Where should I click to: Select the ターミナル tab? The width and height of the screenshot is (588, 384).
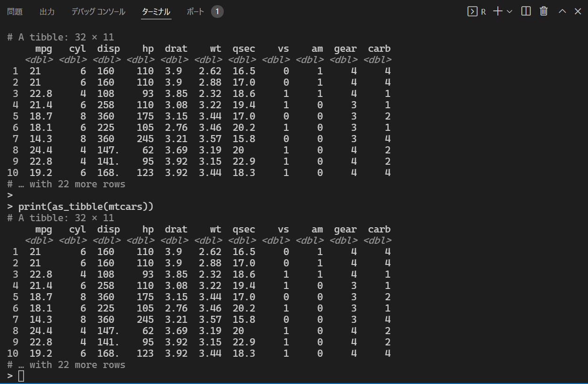pyautogui.click(x=156, y=12)
